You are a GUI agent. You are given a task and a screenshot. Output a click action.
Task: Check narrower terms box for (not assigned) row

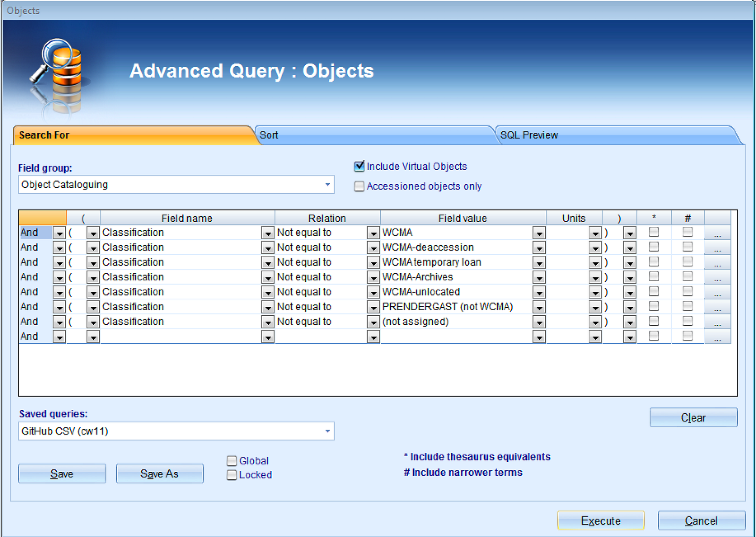click(x=687, y=321)
